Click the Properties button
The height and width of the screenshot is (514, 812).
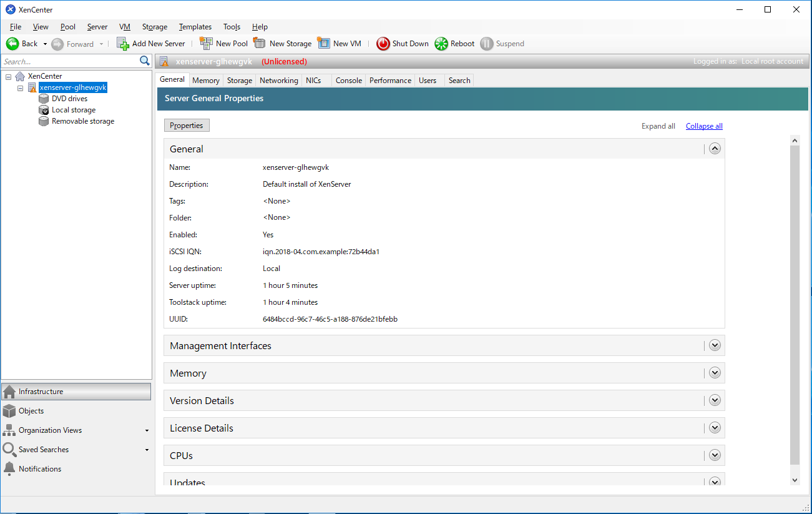[x=187, y=125]
